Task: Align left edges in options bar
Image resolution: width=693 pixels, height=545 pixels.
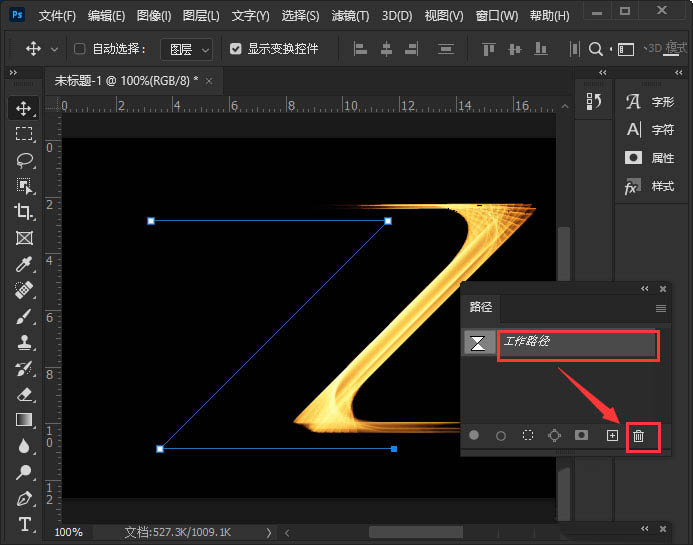Action: point(360,49)
